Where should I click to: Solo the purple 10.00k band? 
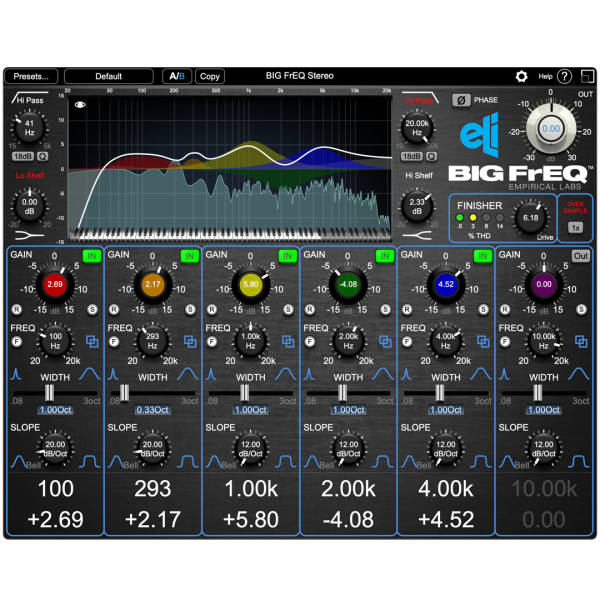pos(581,309)
